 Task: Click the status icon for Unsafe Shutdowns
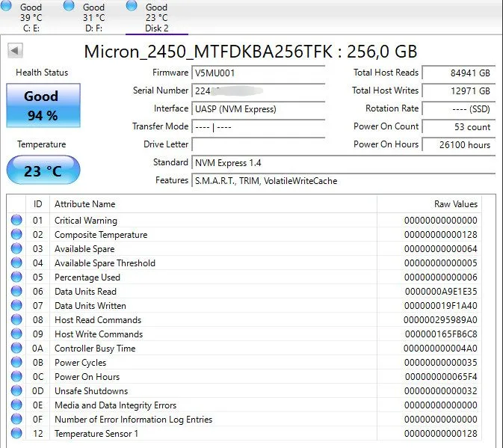(x=16, y=390)
